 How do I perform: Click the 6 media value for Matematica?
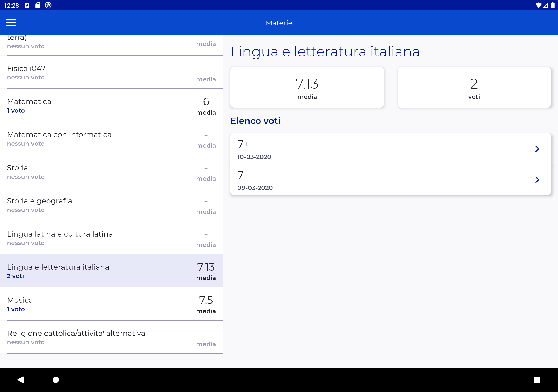(206, 101)
